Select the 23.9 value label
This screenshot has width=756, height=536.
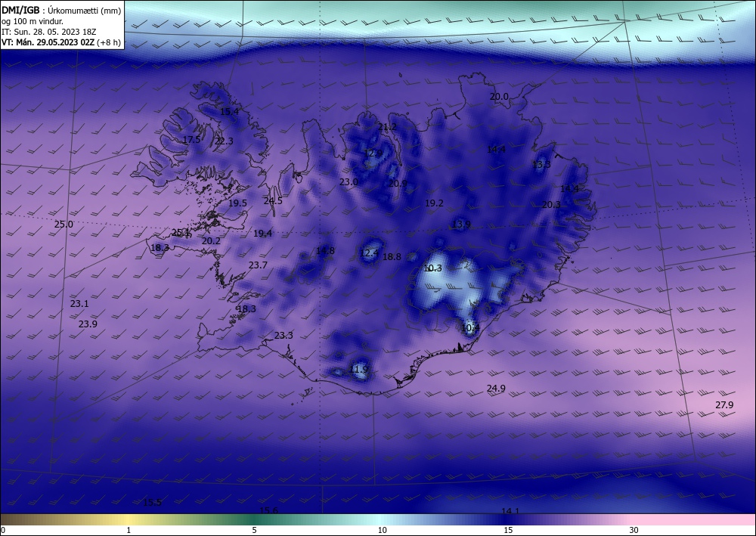click(x=88, y=324)
